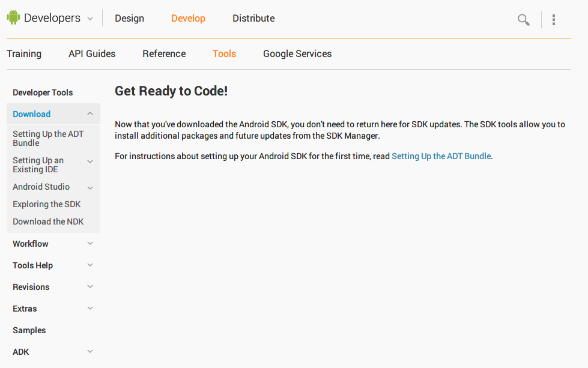Open the three-dot overflow menu
This screenshot has width=588, height=368.
click(553, 20)
